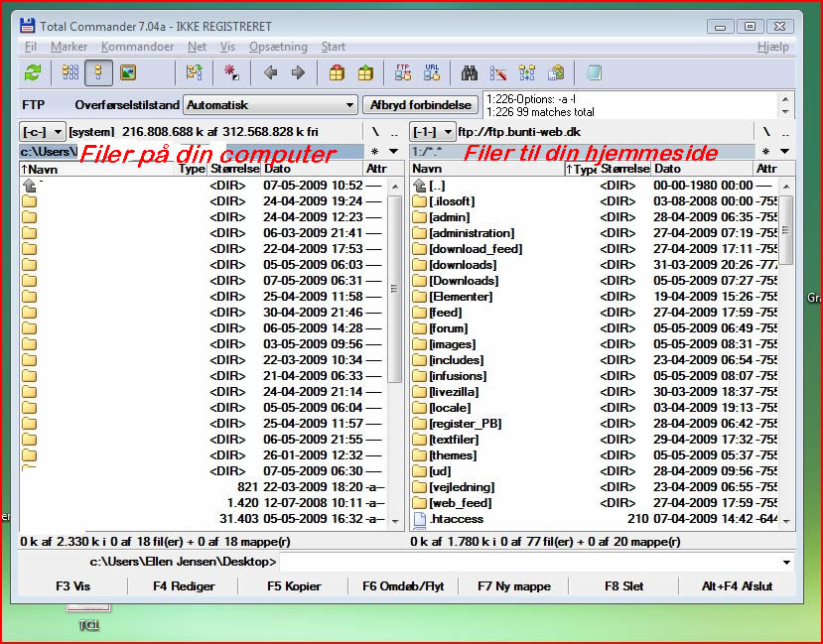
Task: Sort right pane by Dato column header
Action: 701,169
